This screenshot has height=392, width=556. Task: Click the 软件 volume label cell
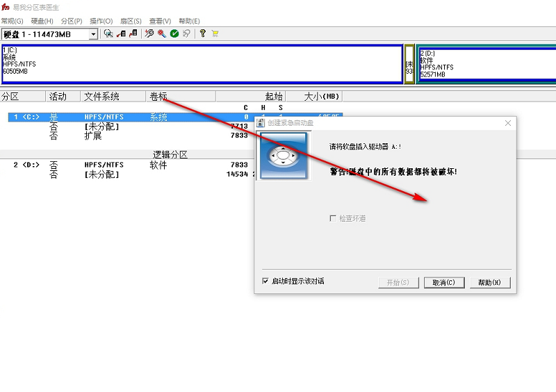coord(158,165)
